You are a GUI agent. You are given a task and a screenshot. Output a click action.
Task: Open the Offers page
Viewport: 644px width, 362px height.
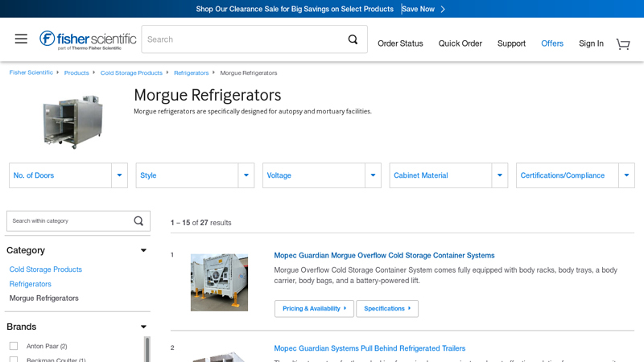[x=552, y=43]
